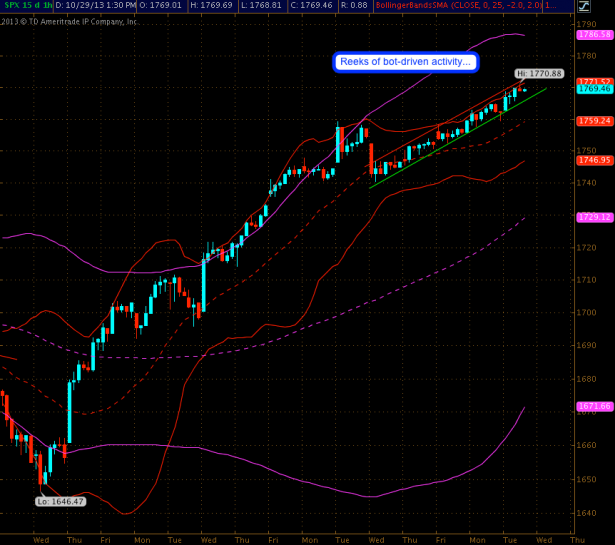Click the red 1746.95 price axis tag
This screenshot has width=615, height=545.
pyautogui.click(x=594, y=160)
